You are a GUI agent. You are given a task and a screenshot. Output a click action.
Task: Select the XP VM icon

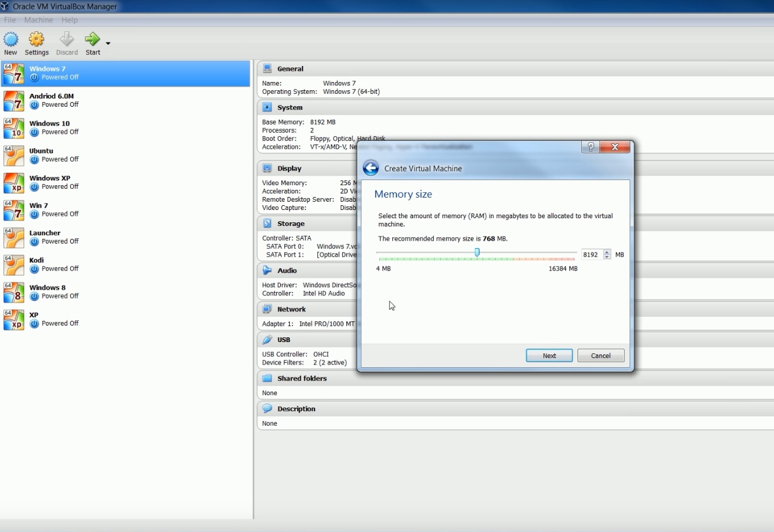click(14, 319)
